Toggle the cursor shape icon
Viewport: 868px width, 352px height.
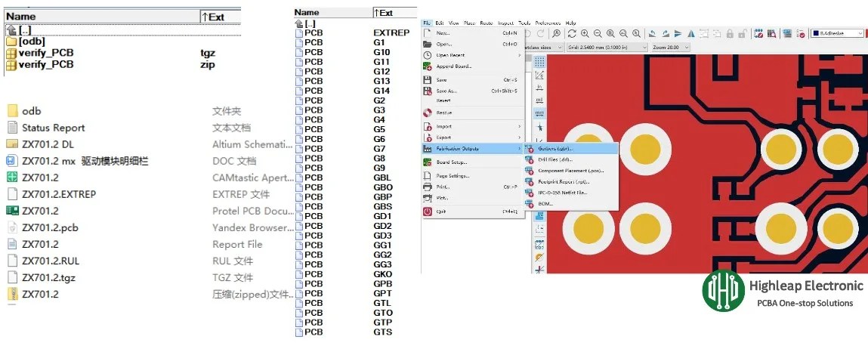(539, 128)
